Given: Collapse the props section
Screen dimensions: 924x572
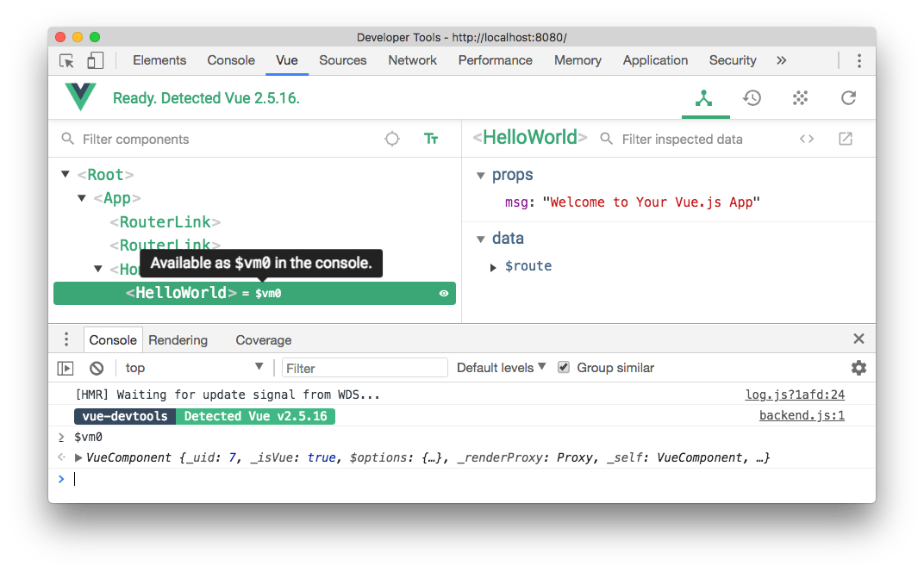Looking at the screenshot, I should point(481,175).
